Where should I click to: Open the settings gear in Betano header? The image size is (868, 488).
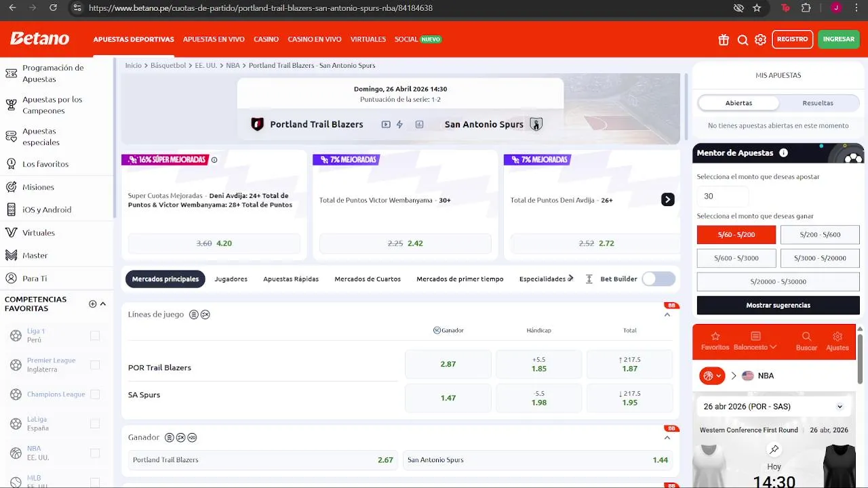[761, 40]
